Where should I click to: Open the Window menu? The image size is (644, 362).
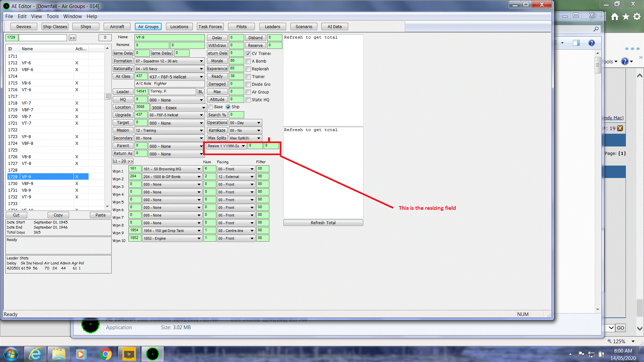point(72,16)
